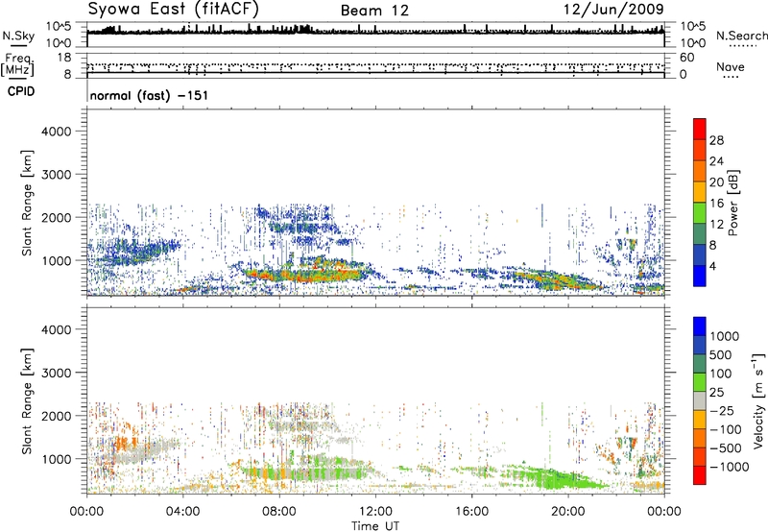Click the '-500' Velocity colorbar label
Screen dimensions: 768x532
coord(726,448)
